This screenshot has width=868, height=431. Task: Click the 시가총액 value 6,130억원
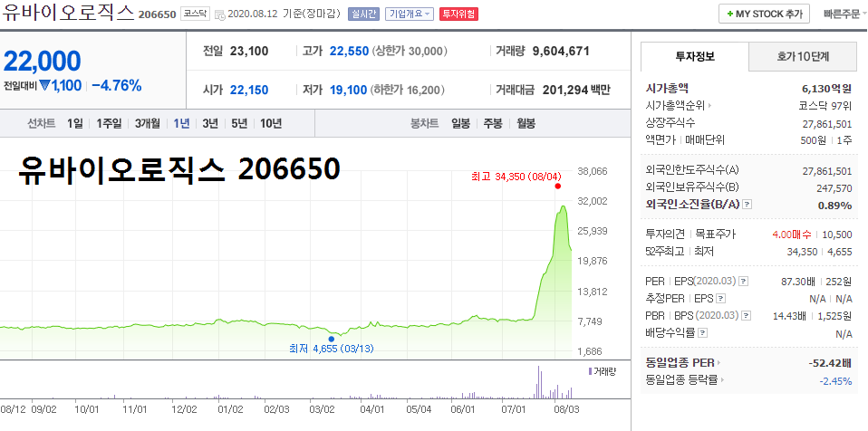(x=826, y=89)
